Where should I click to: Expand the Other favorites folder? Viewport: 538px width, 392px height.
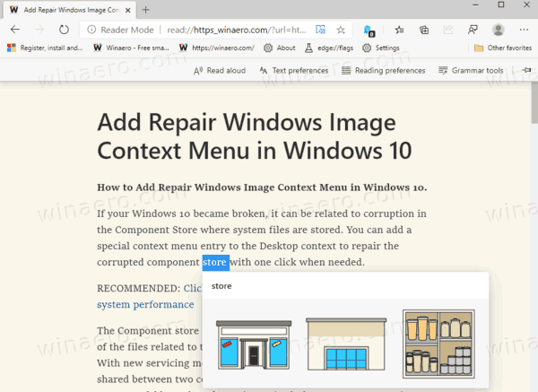(503, 48)
